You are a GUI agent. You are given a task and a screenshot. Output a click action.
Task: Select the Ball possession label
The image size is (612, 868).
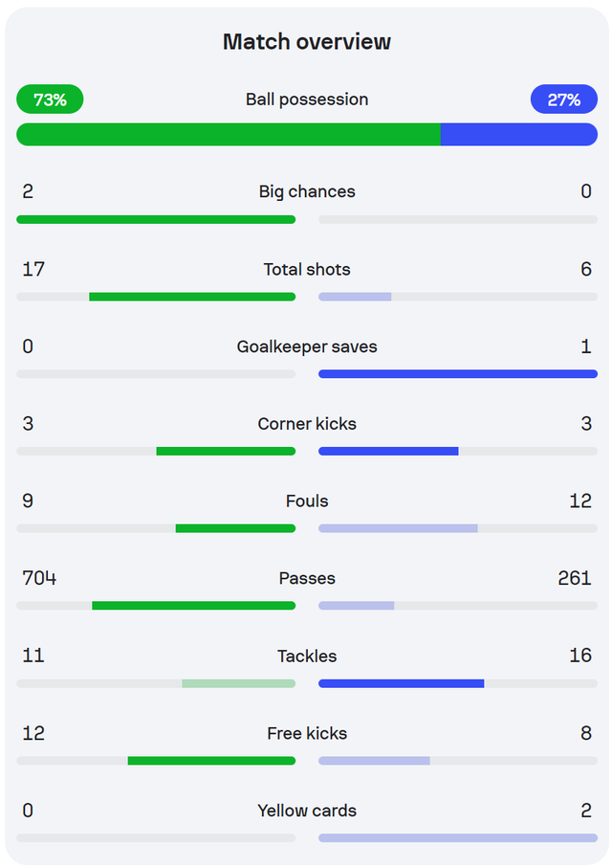point(307,100)
